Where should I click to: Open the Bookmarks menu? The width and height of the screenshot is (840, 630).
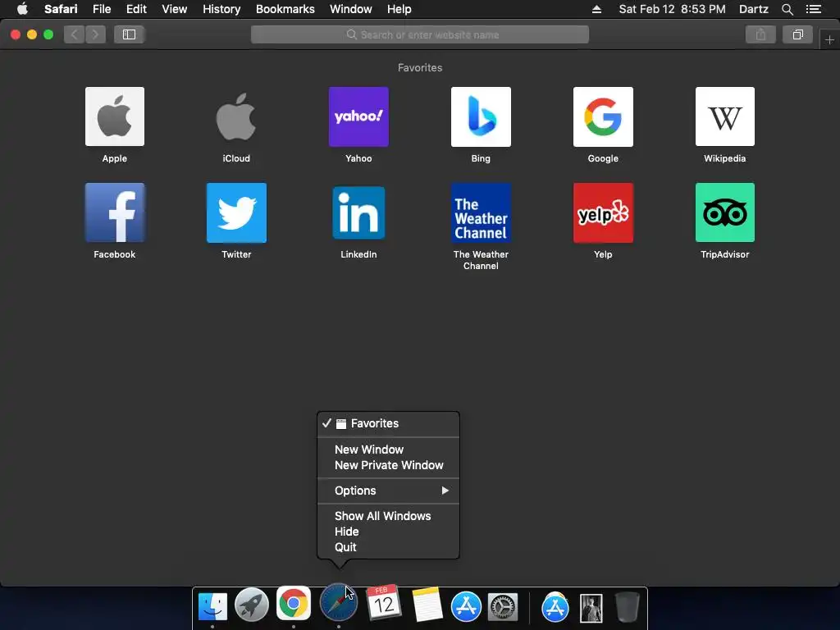coord(285,9)
